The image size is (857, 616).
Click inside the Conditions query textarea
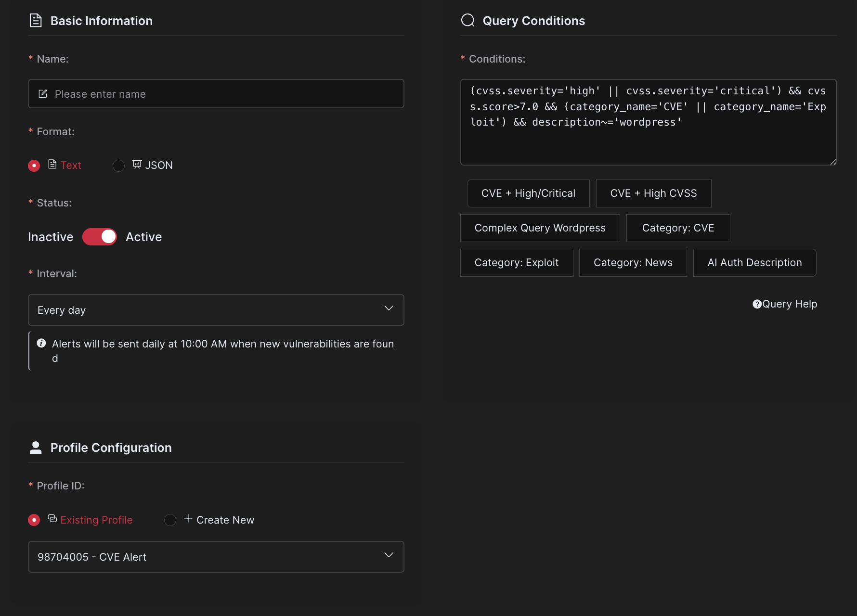648,122
